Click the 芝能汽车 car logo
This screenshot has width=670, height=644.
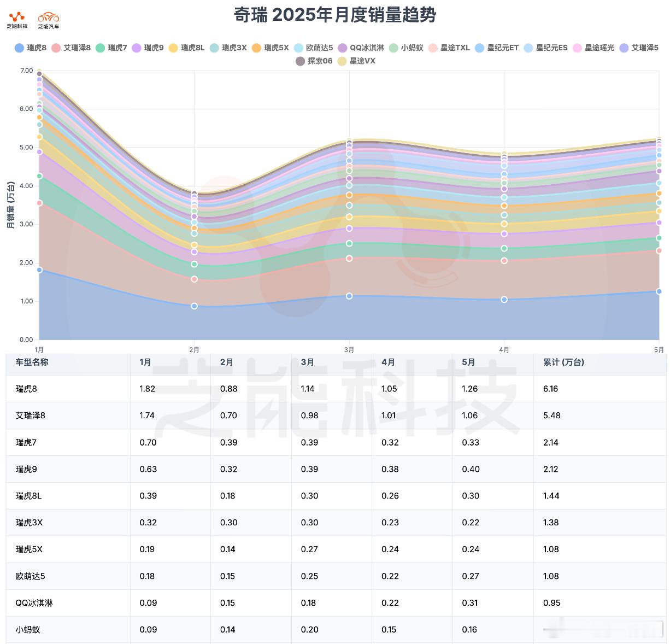coord(48,20)
